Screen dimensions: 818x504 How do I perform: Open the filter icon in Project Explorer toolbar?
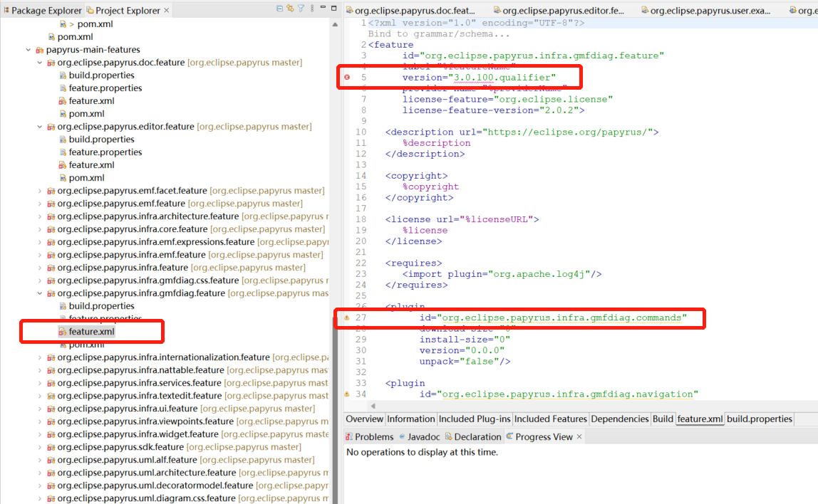click(x=301, y=9)
